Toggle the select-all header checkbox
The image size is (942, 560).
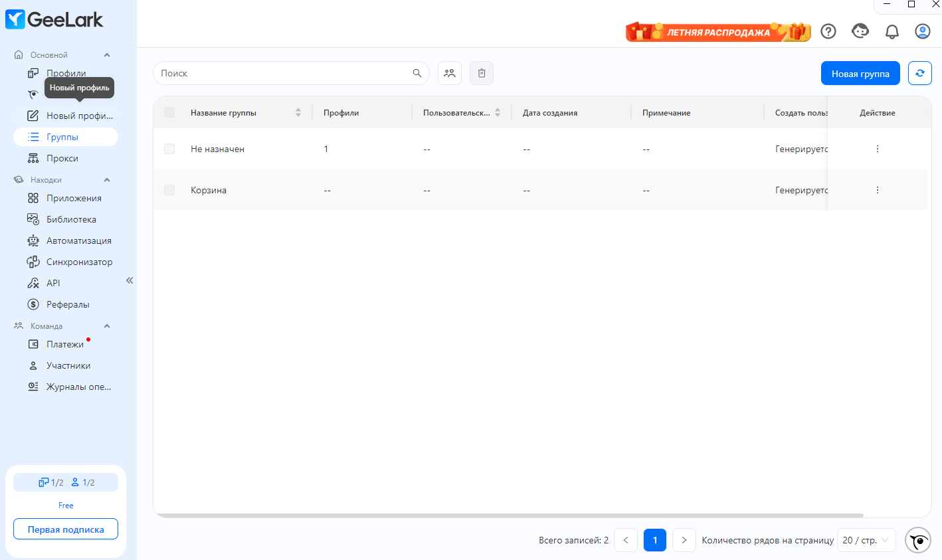(169, 112)
